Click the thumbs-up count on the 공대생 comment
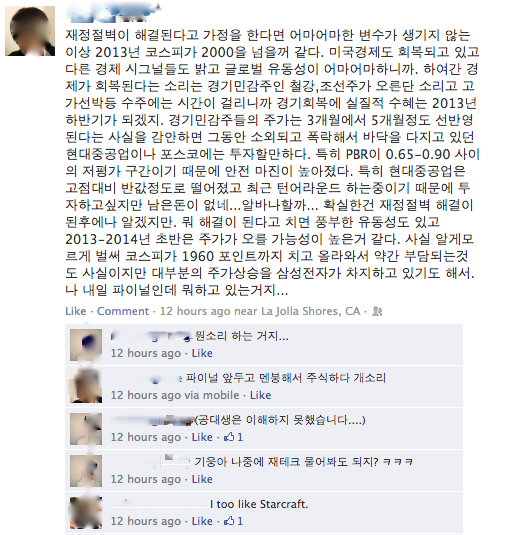506x535 pixels. [233, 437]
